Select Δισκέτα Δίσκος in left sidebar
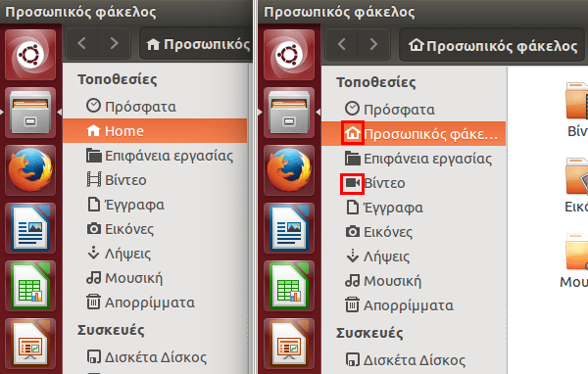This screenshot has width=588, height=374. point(155,357)
